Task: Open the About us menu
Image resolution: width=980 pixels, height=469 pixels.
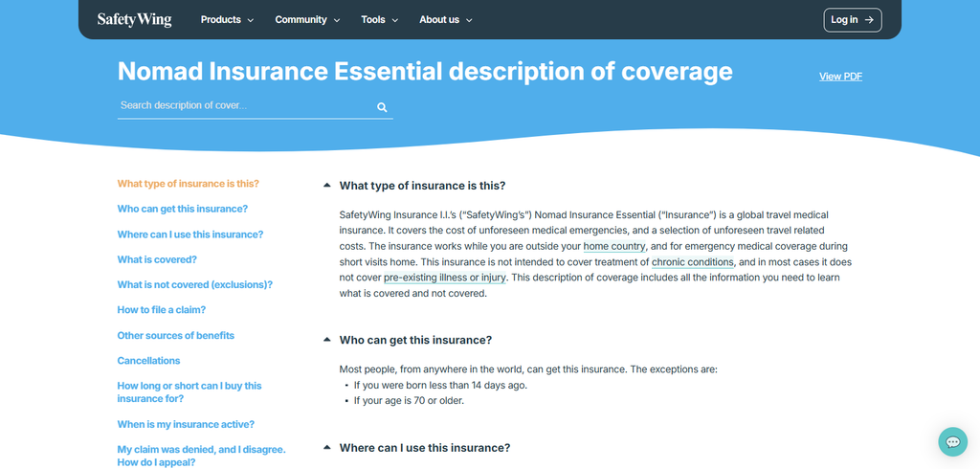Action: tap(446, 20)
